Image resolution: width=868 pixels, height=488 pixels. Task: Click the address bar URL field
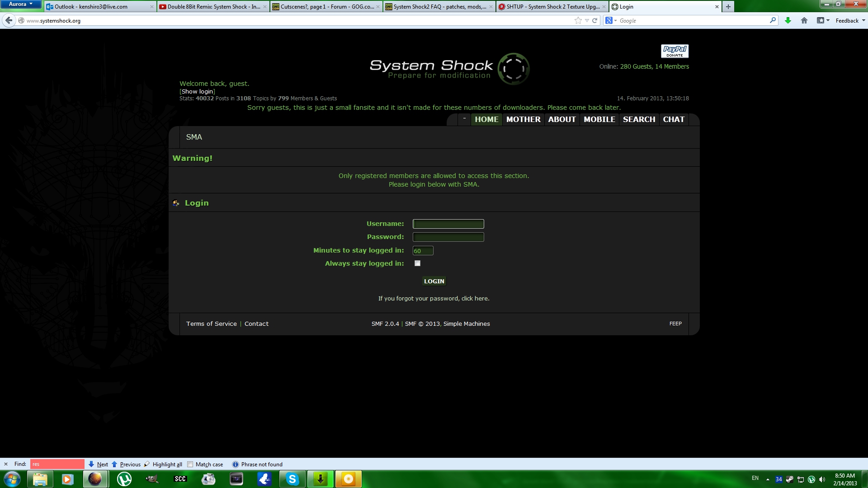tap(298, 20)
